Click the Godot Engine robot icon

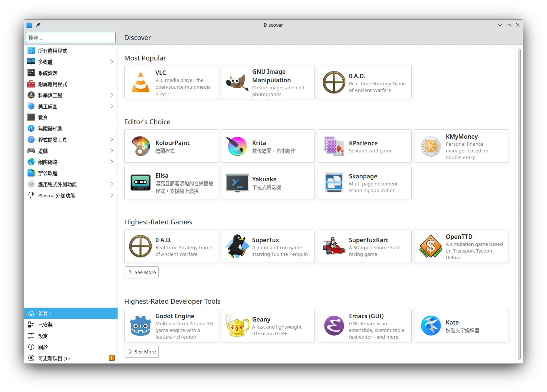click(141, 326)
